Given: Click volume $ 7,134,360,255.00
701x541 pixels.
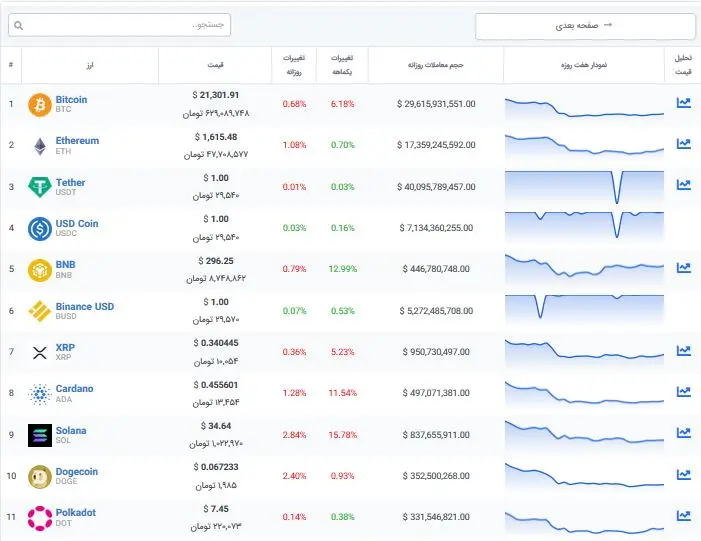Looking at the screenshot, I should 436,228.
